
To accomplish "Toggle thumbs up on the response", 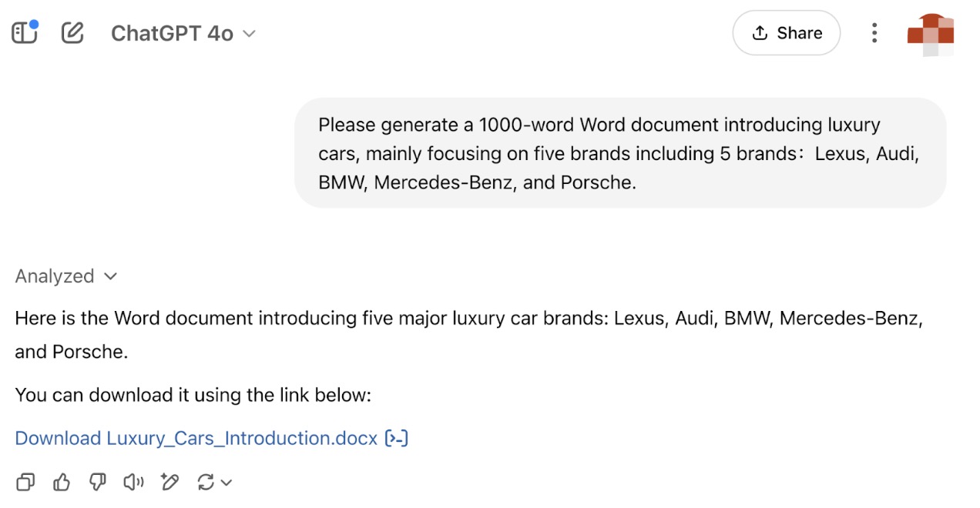I will [x=62, y=483].
